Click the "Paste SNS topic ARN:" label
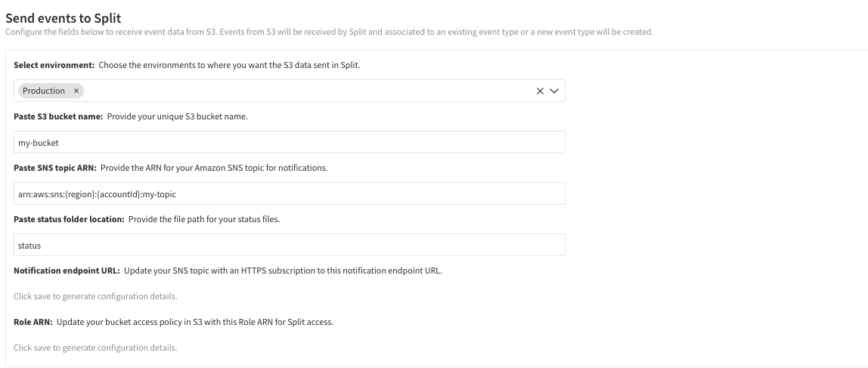 point(54,168)
